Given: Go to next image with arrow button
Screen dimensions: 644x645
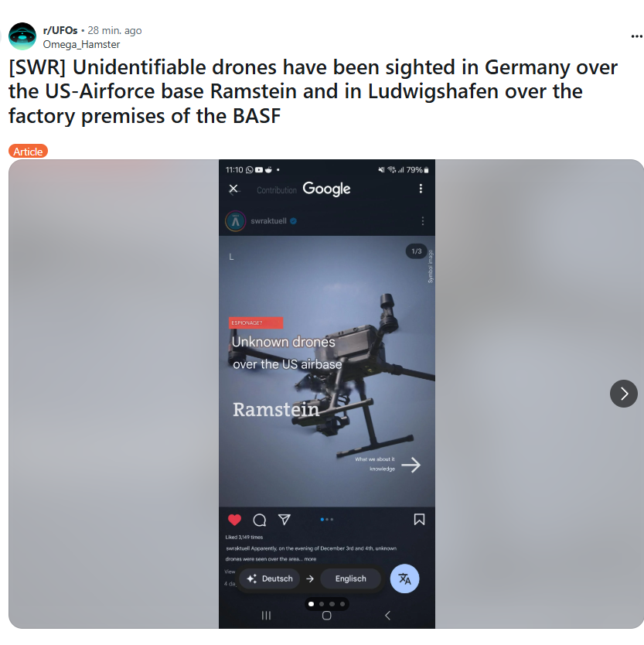Looking at the screenshot, I should [x=623, y=394].
